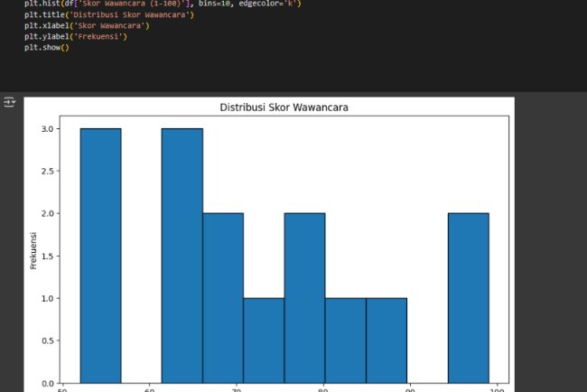Click the 'Frekuensi' y-axis label

(x=34, y=250)
